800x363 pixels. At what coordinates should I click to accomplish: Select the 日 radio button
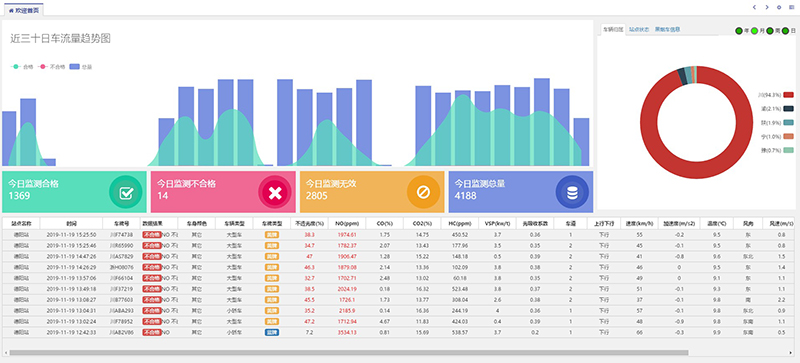pyautogui.click(x=786, y=31)
